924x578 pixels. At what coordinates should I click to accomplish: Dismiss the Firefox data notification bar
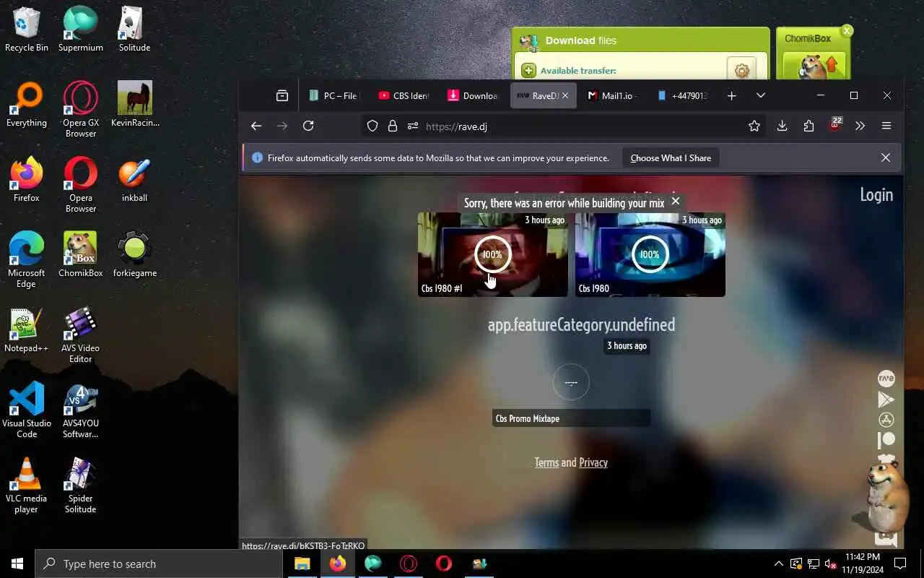[x=886, y=158]
